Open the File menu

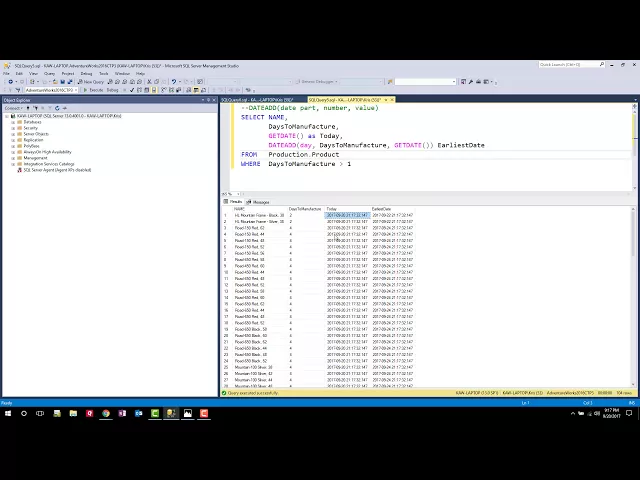coord(6,73)
